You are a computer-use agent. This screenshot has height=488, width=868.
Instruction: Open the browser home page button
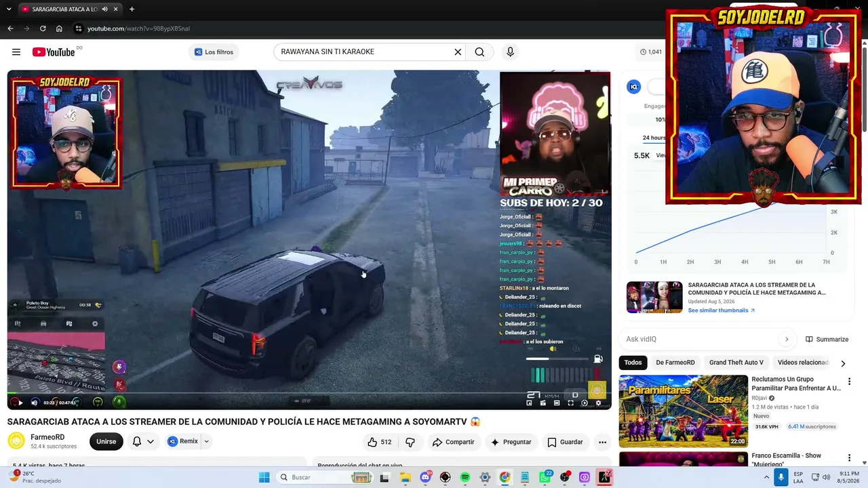point(59,28)
